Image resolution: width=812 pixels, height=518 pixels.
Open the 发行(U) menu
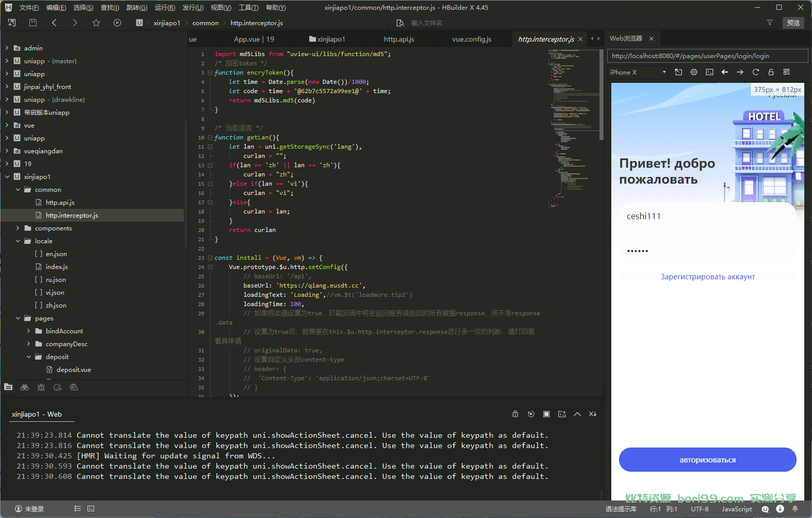[x=193, y=8]
